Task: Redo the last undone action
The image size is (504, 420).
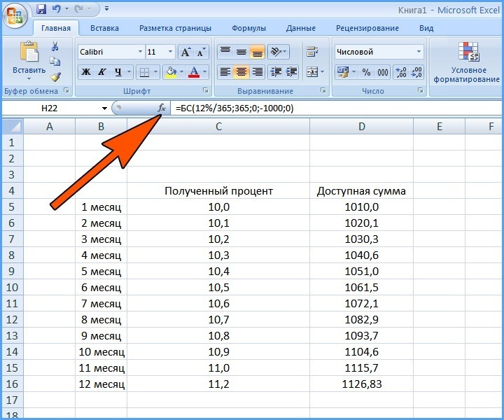Action: 79,9
